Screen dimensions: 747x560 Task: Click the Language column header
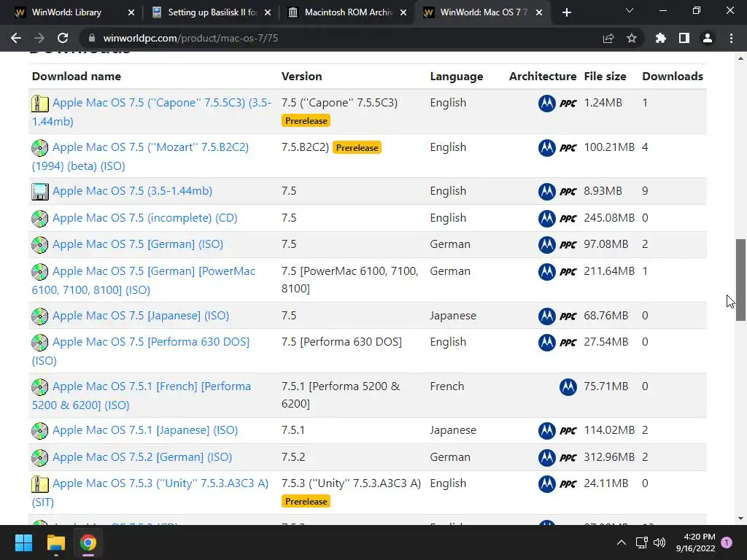(x=457, y=76)
